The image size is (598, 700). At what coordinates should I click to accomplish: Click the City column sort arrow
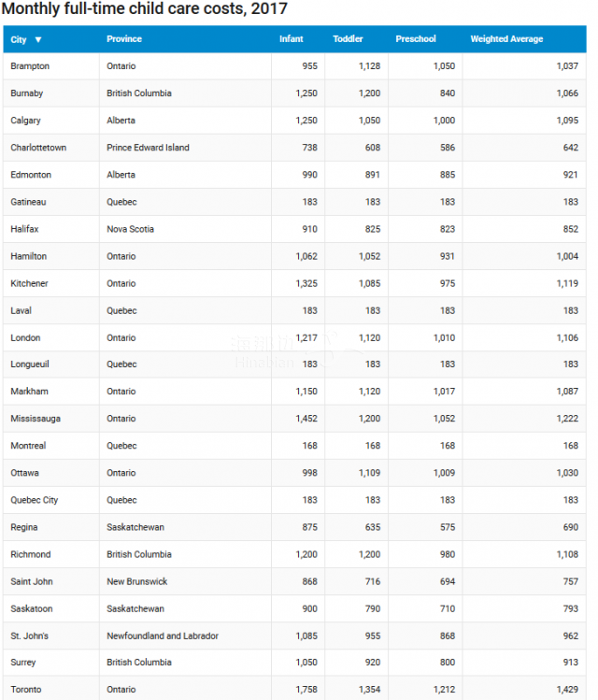coord(38,40)
